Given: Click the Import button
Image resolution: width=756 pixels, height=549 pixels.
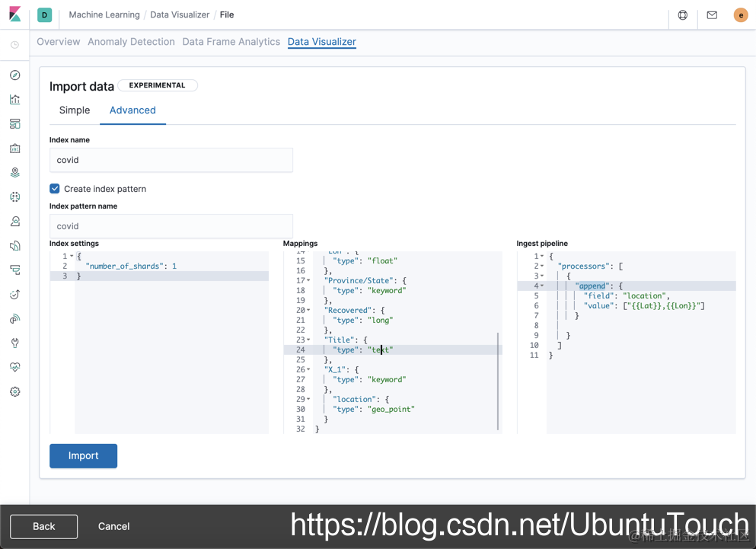Looking at the screenshot, I should pyautogui.click(x=84, y=456).
